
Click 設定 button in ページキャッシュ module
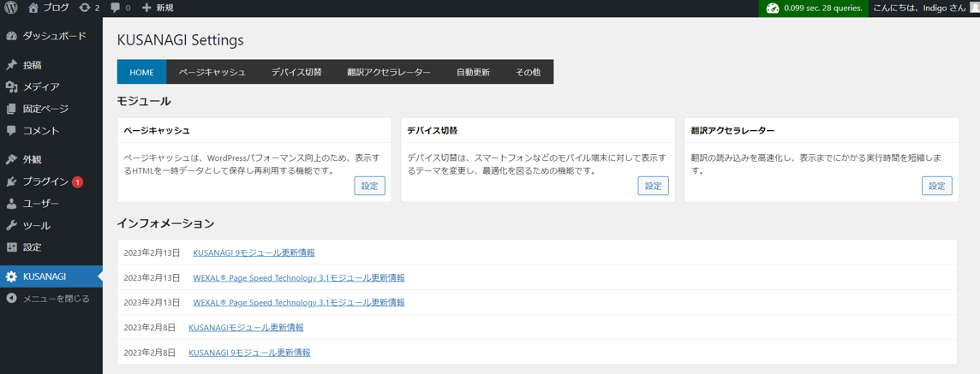[x=369, y=186]
